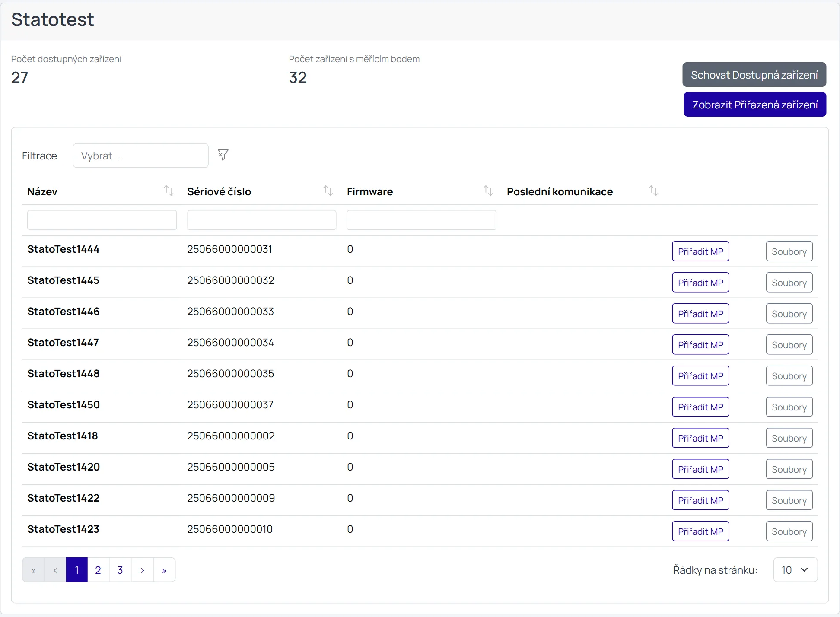Click Zobrazit Přiřazená zařízení button
This screenshot has height=617, width=840.
coord(754,105)
